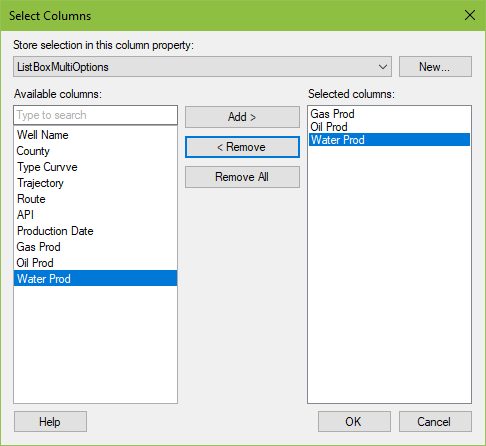Focus the Type to search field
Image resolution: width=486 pixels, height=446 pixels.
[x=95, y=115]
